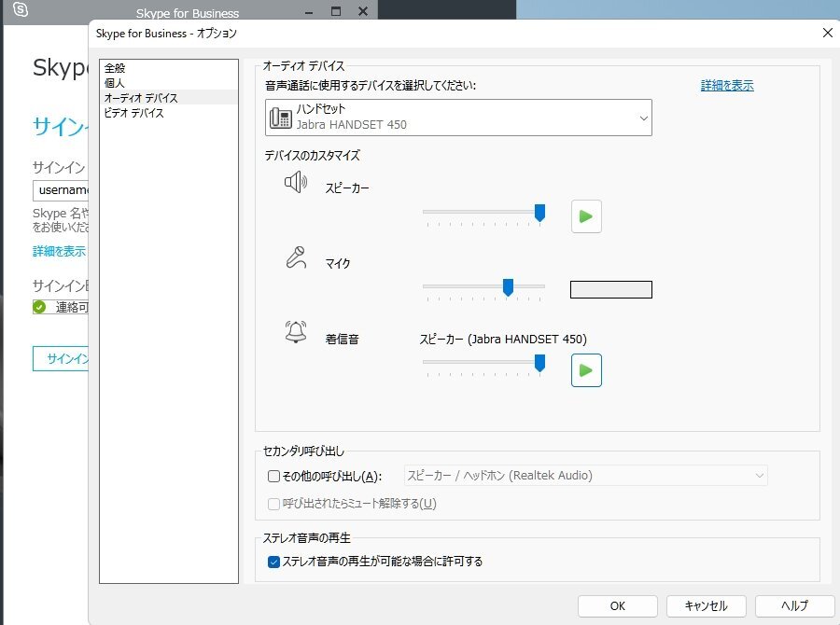
Task: Click the ヘルプ button
Action: tap(794, 606)
